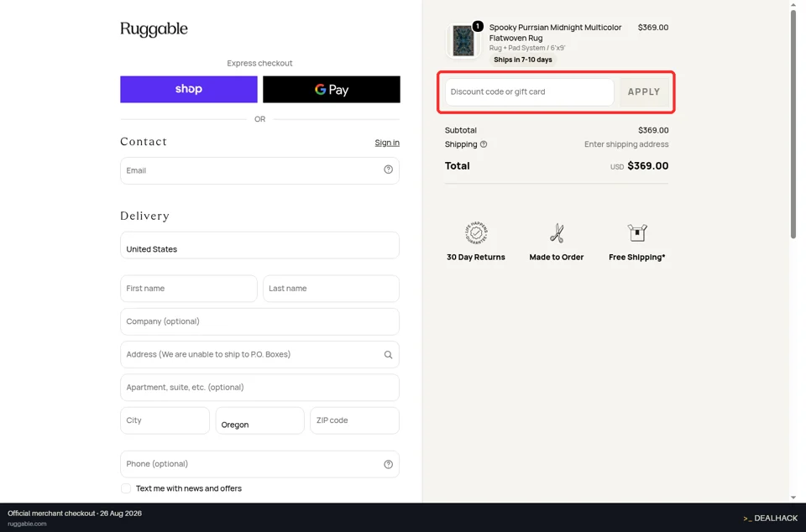Click the Discount code or gift card field
The image size is (806, 532).
click(x=530, y=92)
